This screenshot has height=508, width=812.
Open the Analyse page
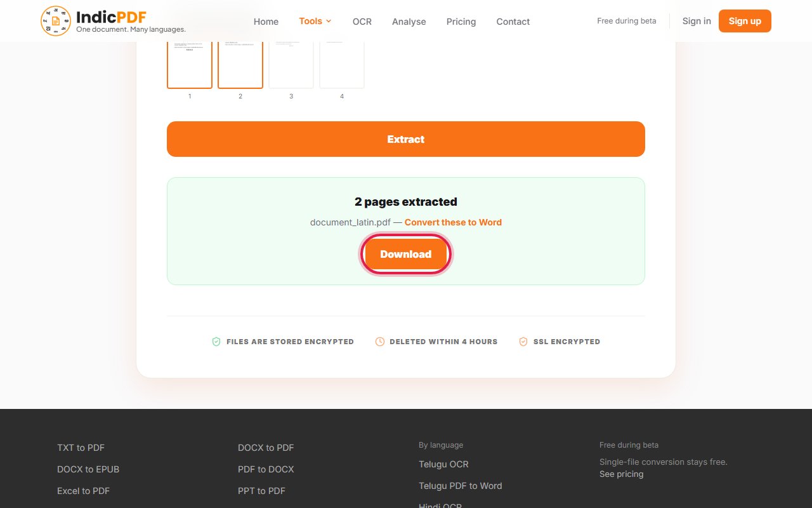tap(409, 22)
